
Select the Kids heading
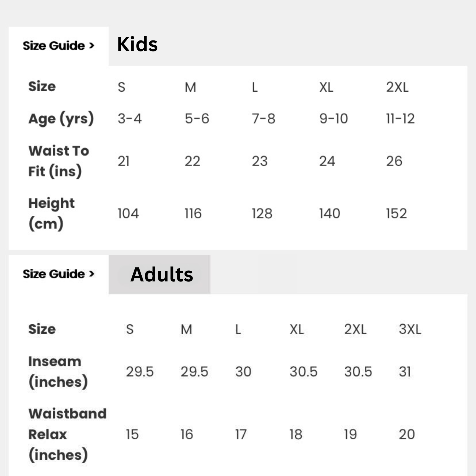coord(137,44)
